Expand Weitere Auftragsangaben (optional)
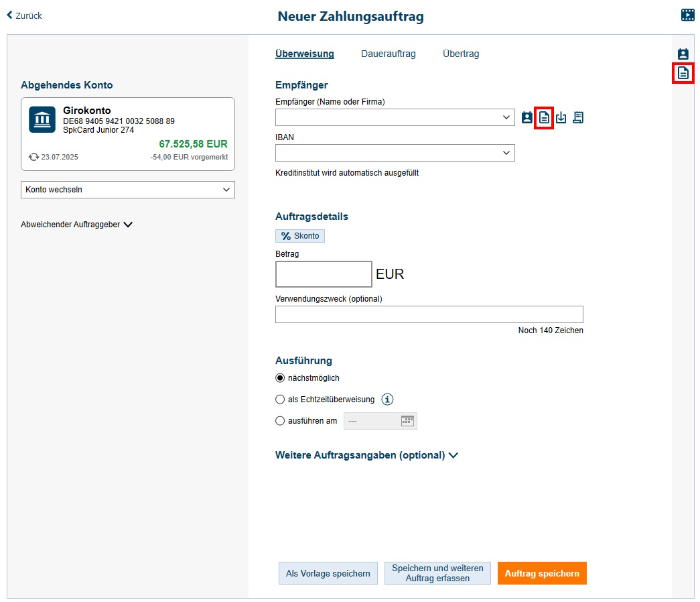The height and width of the screenshot is (602, 700). (366, 455)
